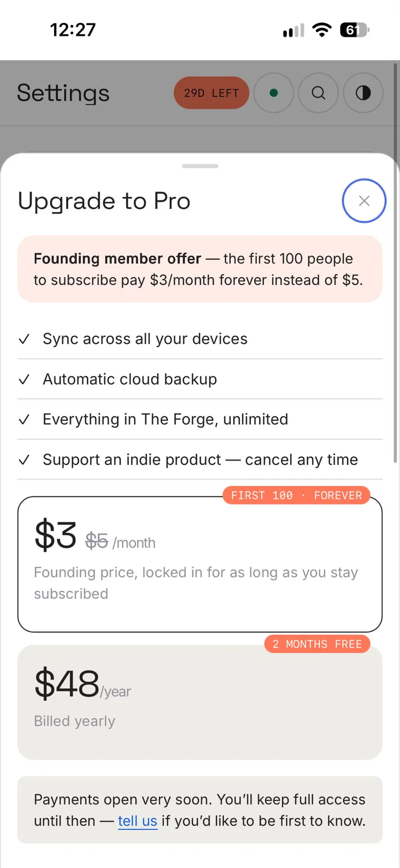
Task: Tap the checkmark beside Support an indie product
Action: click(x=24, y=460)
